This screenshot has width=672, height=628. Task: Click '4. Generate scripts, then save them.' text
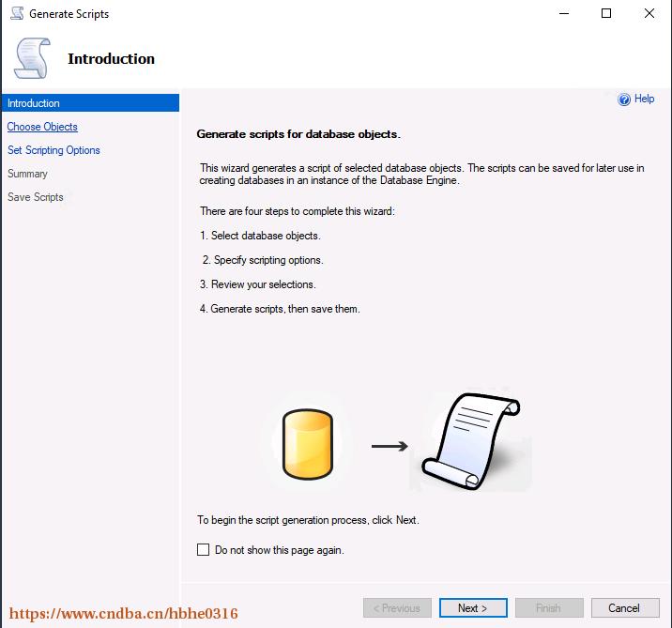(280, 309)
